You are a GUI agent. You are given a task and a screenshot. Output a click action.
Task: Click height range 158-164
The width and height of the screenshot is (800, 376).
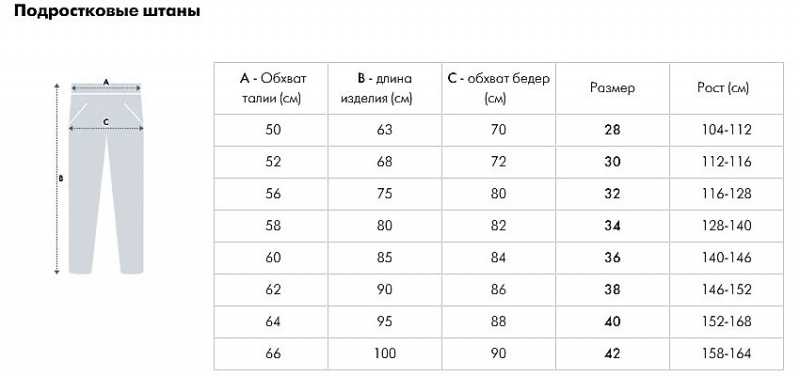coord(727,354)
